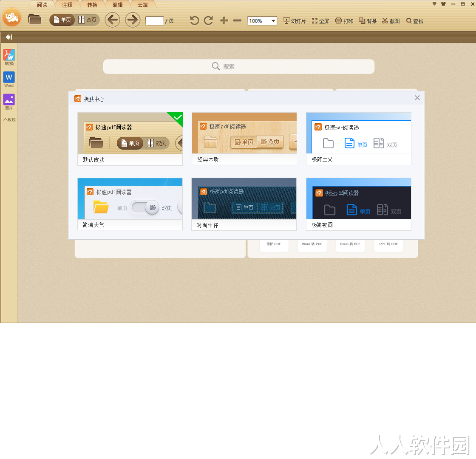Open the find tool (查找)

(x=415, y=21)
